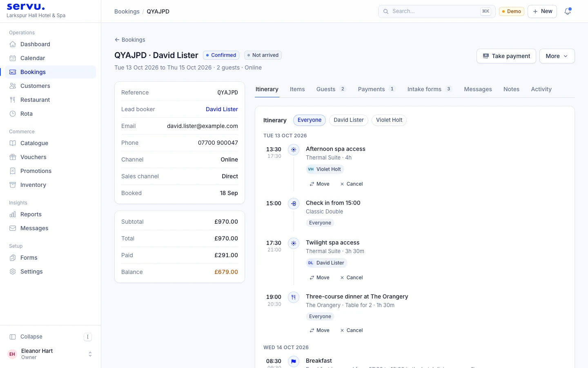Click the Dashboard home icon in sidebar
Image resolution: width=588 pixels, height=368 pixels.
pyautogui.click(x=13, y=44)
